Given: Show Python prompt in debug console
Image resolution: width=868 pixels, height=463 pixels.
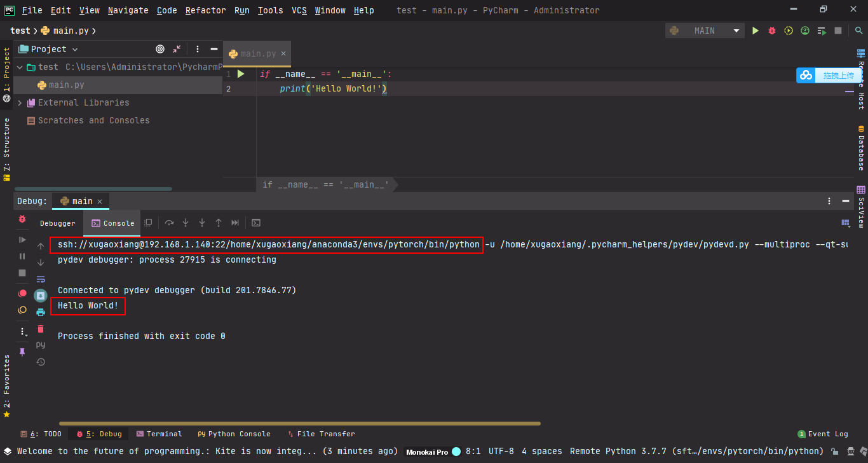Looking at the screenshot, I should (41, 345).
